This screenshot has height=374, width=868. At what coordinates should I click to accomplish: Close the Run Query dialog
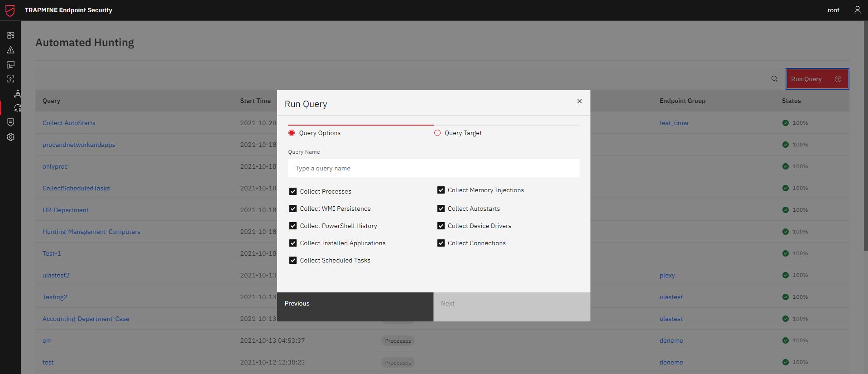[x=579, y=101]
